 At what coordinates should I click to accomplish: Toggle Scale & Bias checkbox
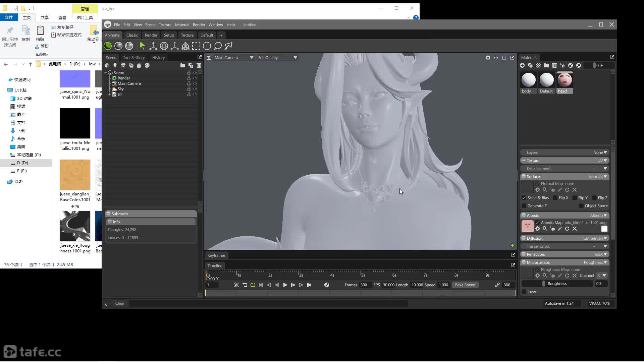pos(524,198)
